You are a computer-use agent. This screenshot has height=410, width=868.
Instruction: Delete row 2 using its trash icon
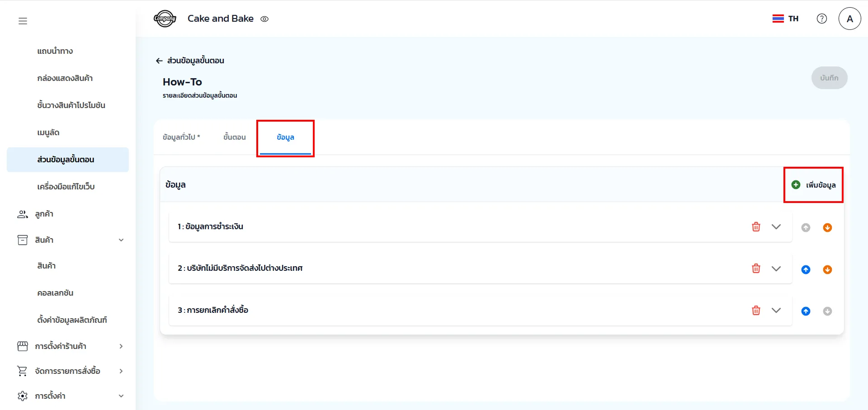coord(756,269)
